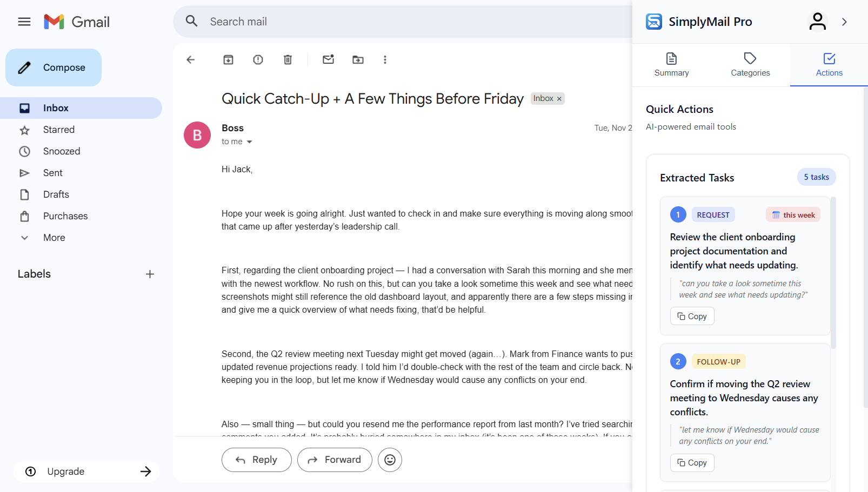Archive the open email
The height and width of the screenshot is (492, 868).
pos(228,59)
